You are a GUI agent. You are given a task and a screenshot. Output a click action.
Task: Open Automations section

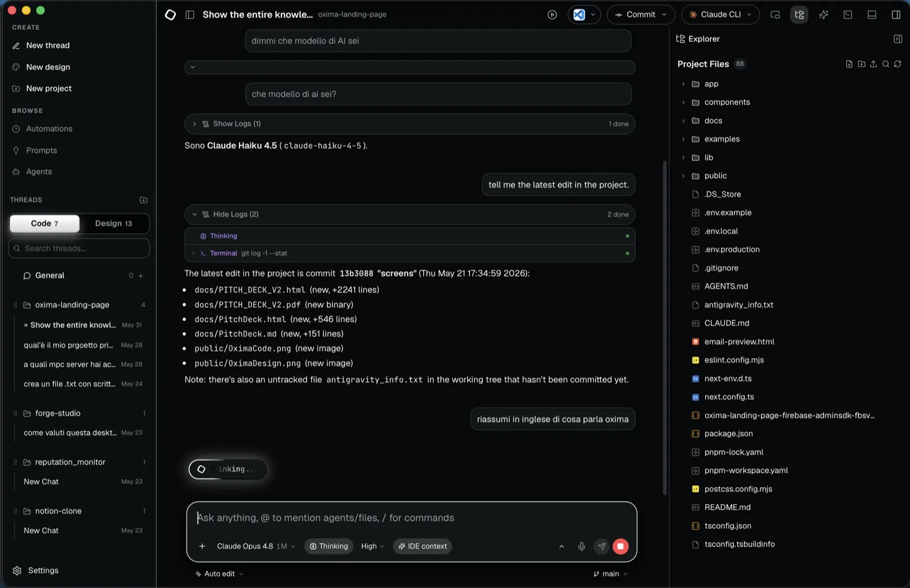[49, 129]
